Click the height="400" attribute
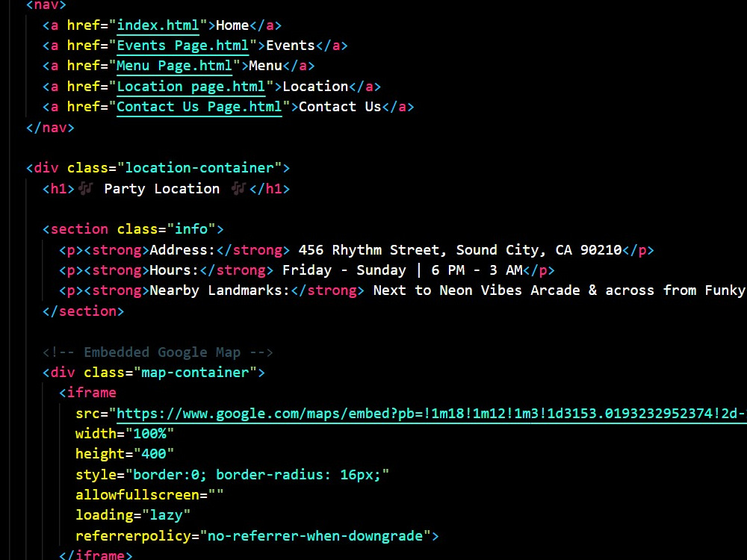 (x=125, y=454)
